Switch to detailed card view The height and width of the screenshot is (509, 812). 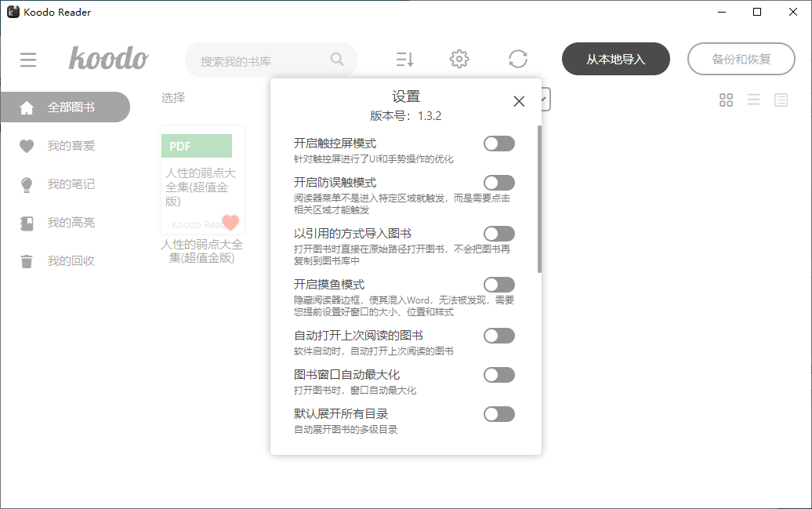coord(781,100)
